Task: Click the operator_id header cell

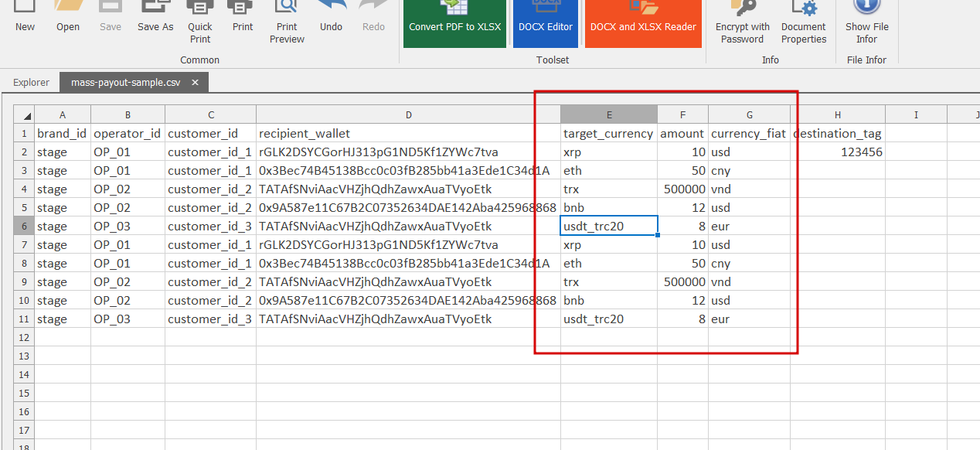Action: coord(128,133)
